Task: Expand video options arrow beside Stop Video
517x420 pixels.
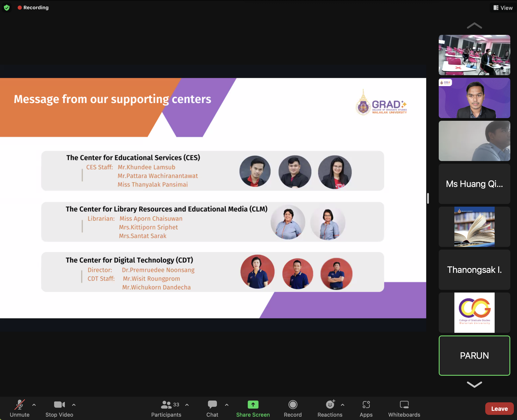Action: tap(74, 405)
